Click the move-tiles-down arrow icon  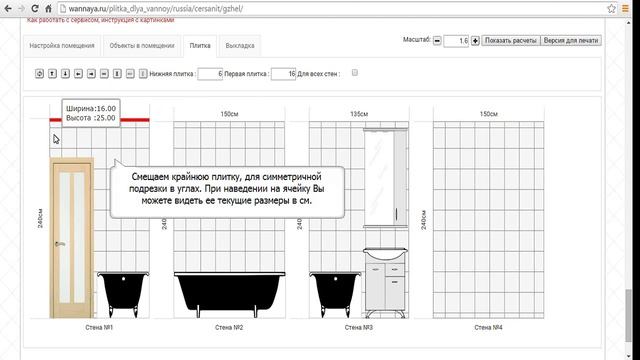[65, 74]
